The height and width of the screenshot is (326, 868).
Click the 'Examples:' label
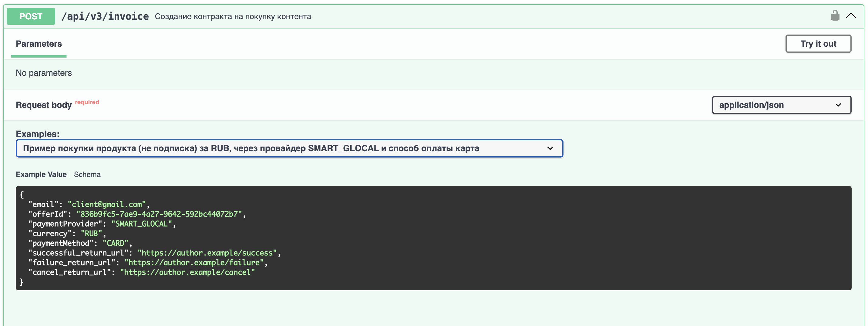(x=38, y=134)
